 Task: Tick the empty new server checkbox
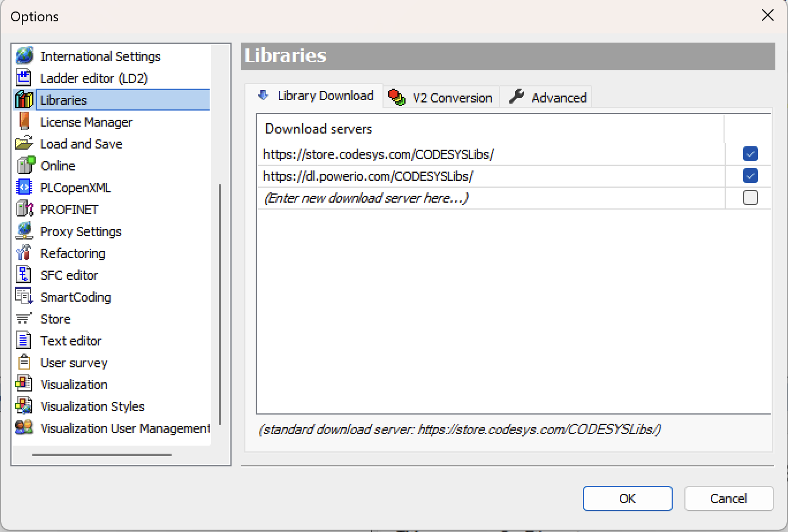click(x=750, y=198)
